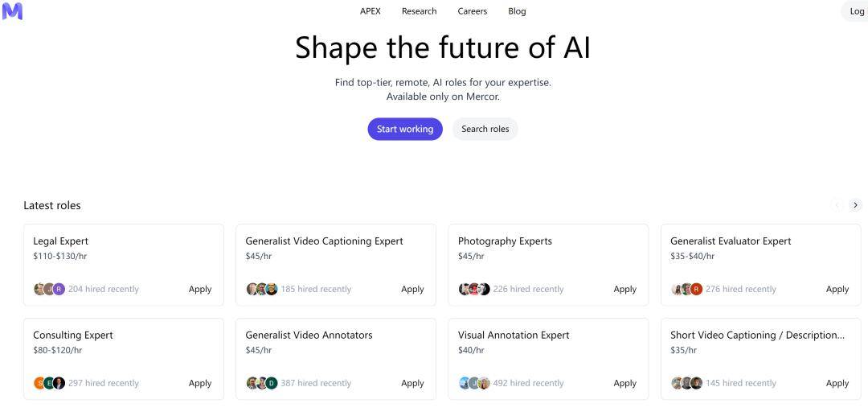Click the Search roles button

point(485,129)
